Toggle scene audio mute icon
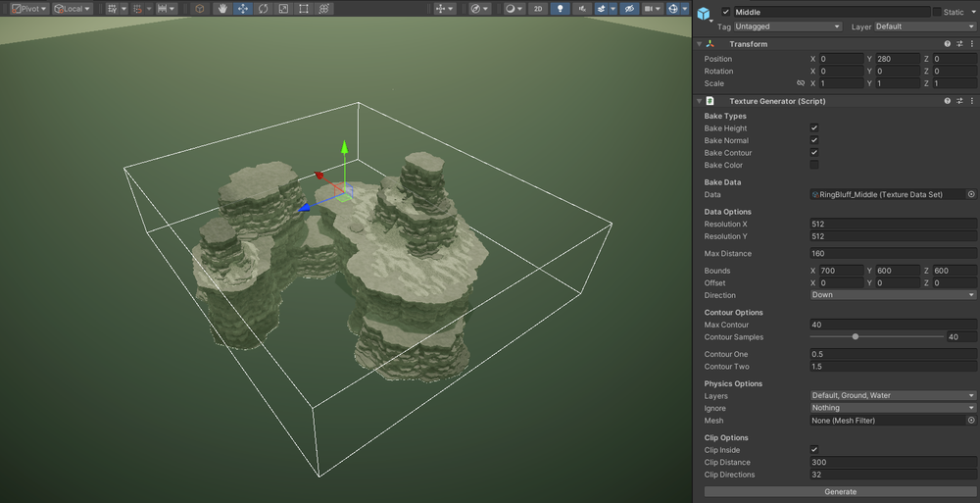 [582, 9]
